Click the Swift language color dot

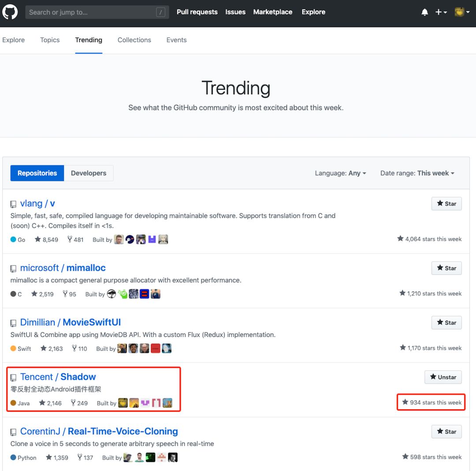pyautogui.click(x=13, y=348)
